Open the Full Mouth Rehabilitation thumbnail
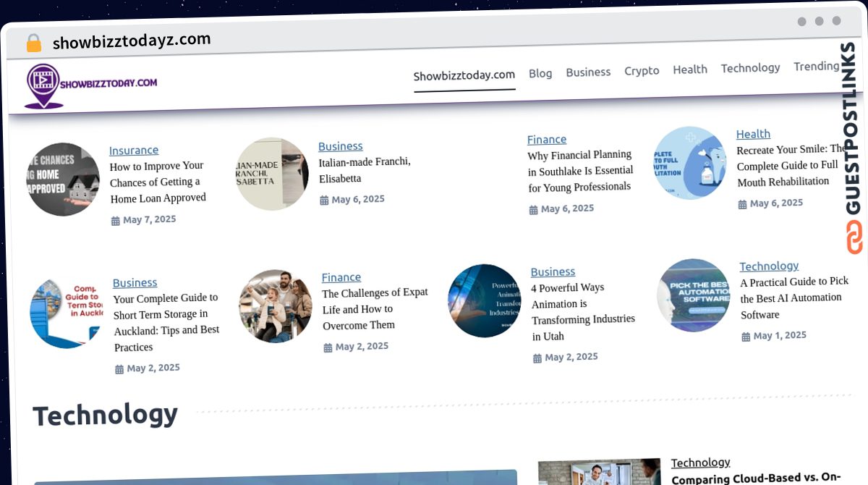The width and height of the screenshot is (868, 485). coord(690,163)
